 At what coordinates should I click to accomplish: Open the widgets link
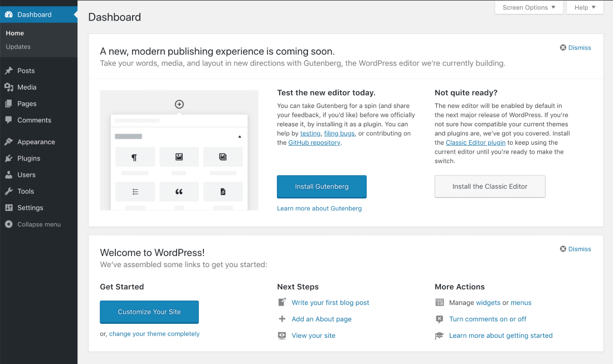click(488, 302)
